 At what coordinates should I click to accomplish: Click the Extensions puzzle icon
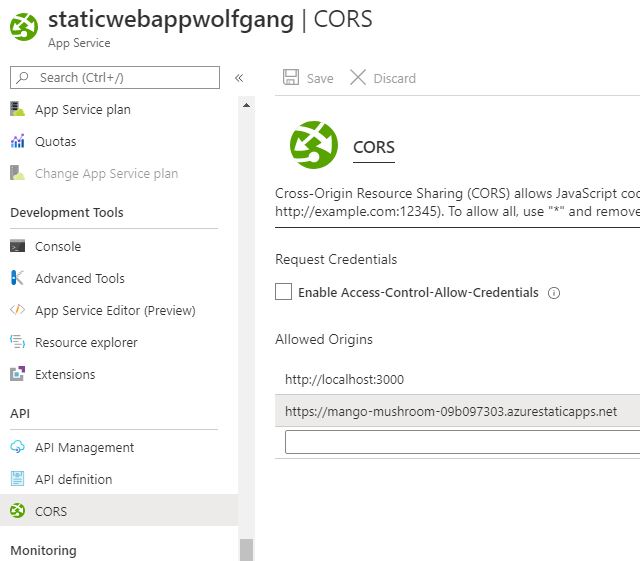pos(17,374)
